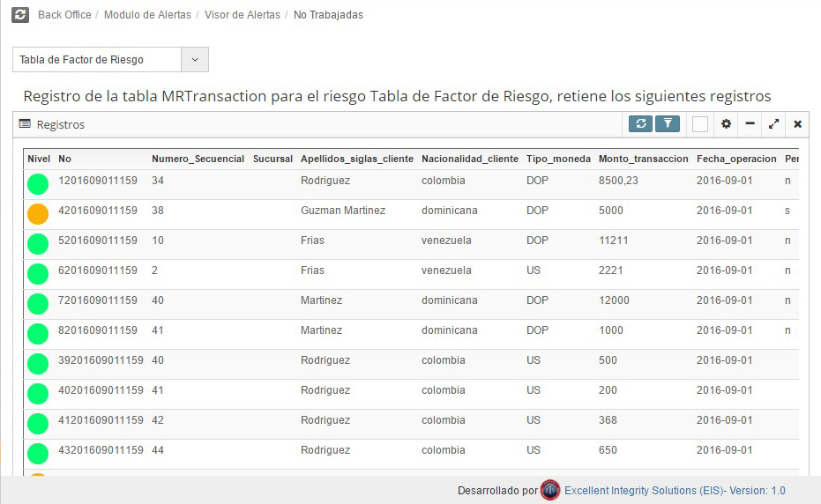
Task: Expand Registros panel to fullscreen
Action: pyautogui.click(x=774, y=124)
